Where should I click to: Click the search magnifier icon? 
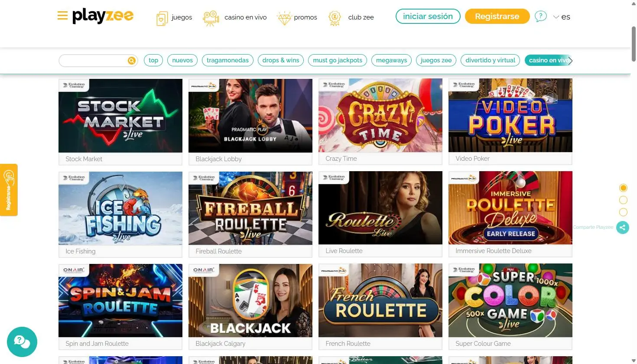[x=132, y=61]
